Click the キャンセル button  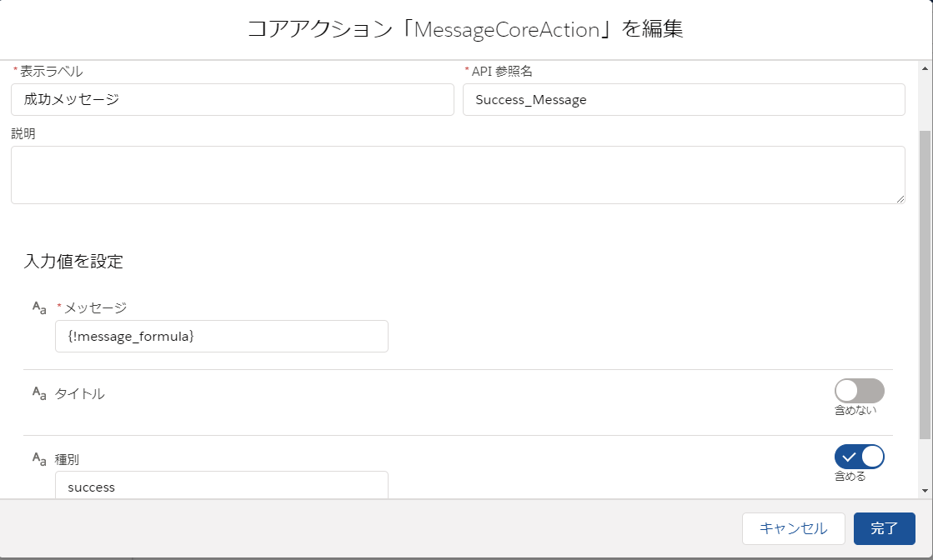pos(793,528)
